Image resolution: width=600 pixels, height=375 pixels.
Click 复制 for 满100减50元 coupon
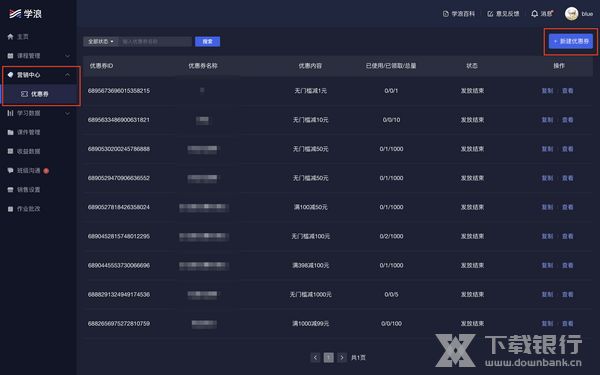click(547, 207)
